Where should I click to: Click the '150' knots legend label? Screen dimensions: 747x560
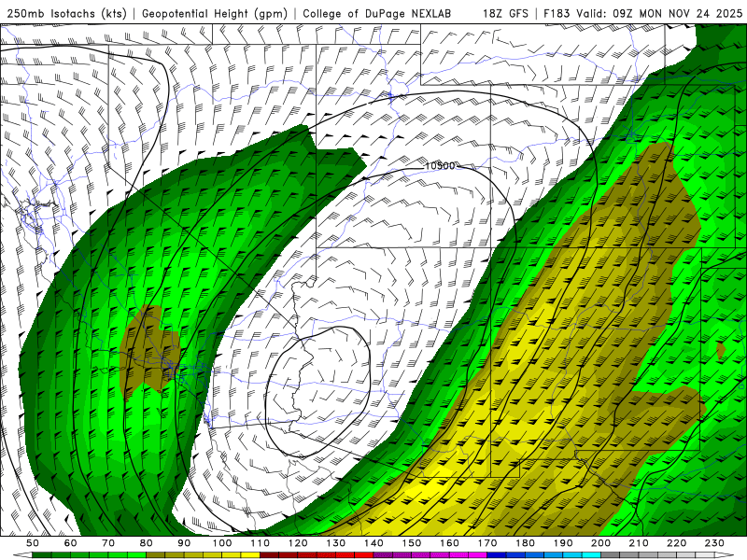(x=411, y=543)
